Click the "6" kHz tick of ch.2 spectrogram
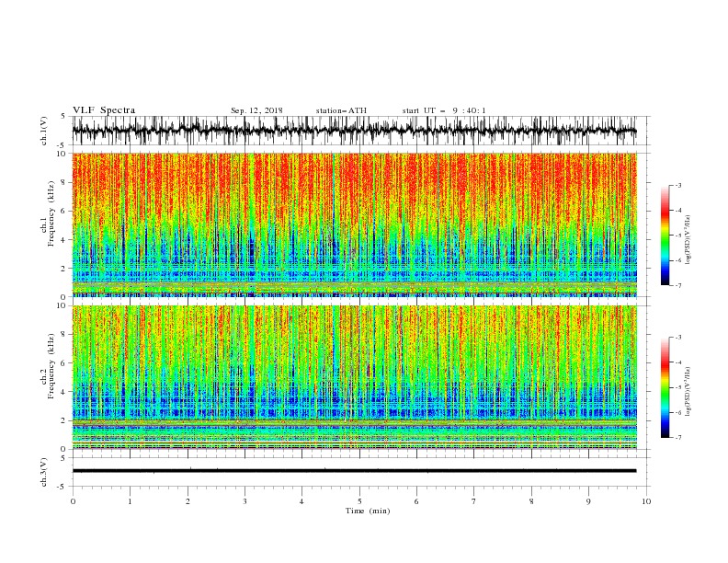 [64, 363]
